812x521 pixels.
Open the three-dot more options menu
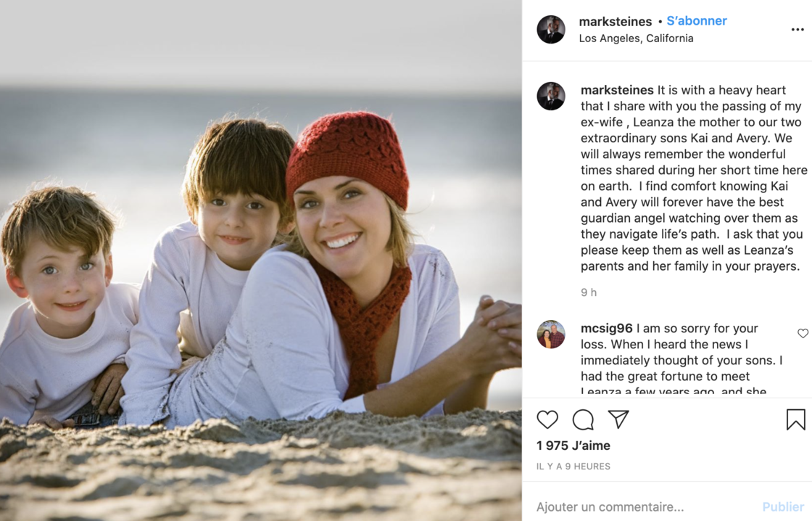[797, 30]
